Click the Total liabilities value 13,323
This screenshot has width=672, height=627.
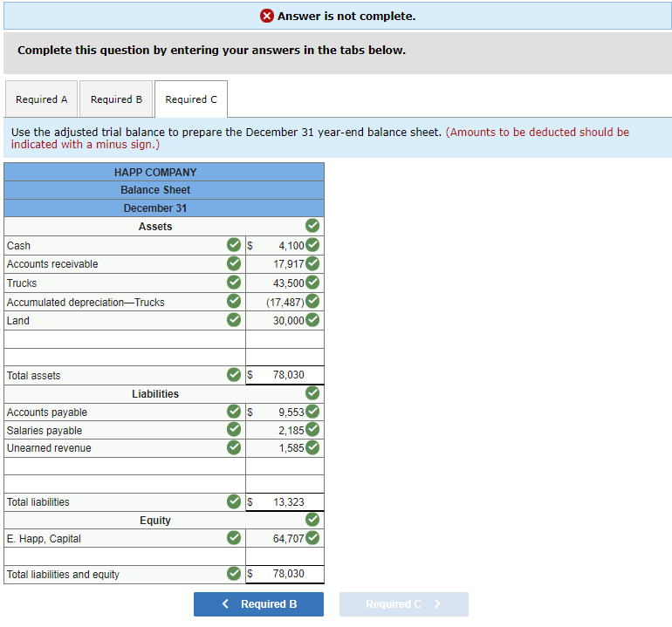289,502
